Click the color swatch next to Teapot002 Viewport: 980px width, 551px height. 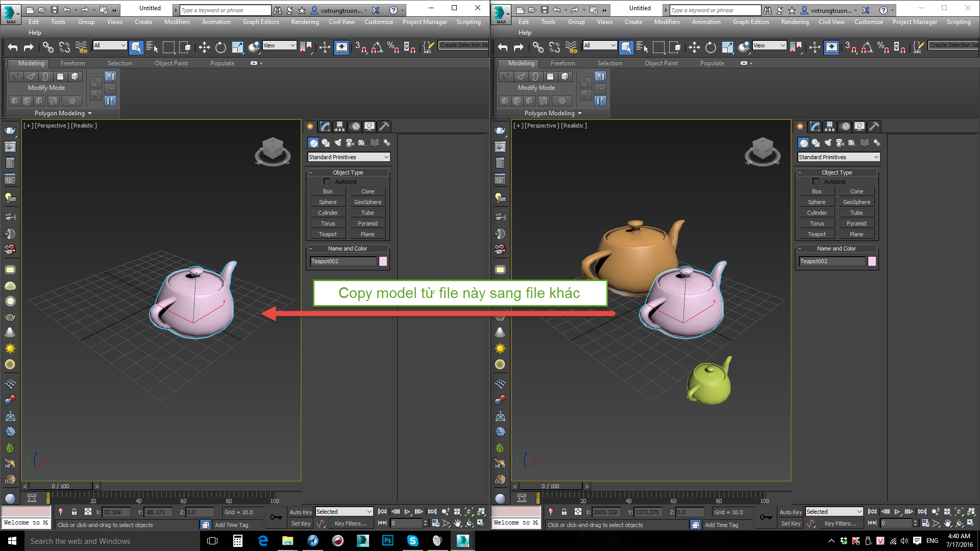click(x=384, y=261)
